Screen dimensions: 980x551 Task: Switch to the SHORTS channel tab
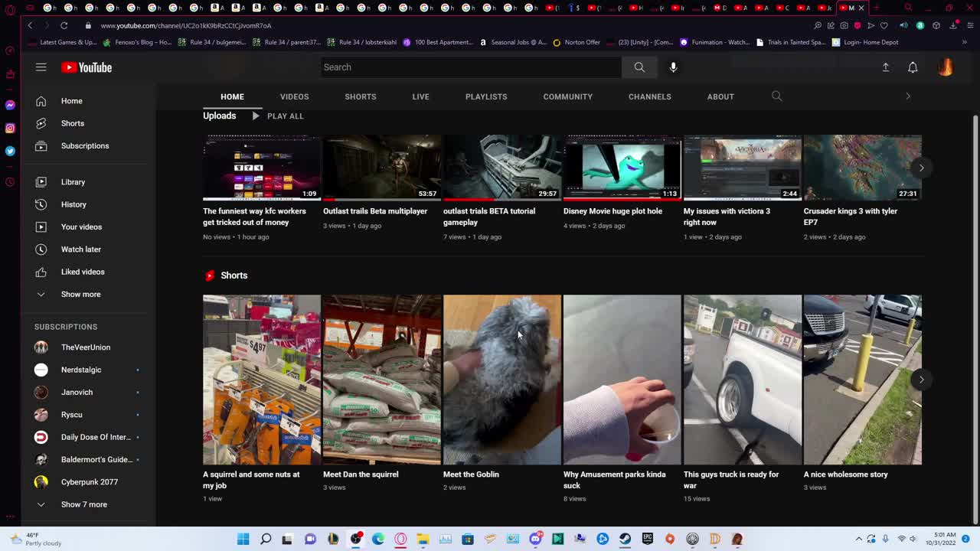[361, 96]
